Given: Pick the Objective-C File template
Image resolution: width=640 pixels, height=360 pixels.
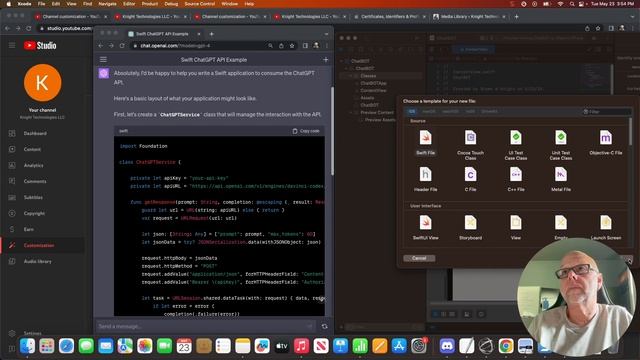Looking at the screenshot, I should pos(606,142).
